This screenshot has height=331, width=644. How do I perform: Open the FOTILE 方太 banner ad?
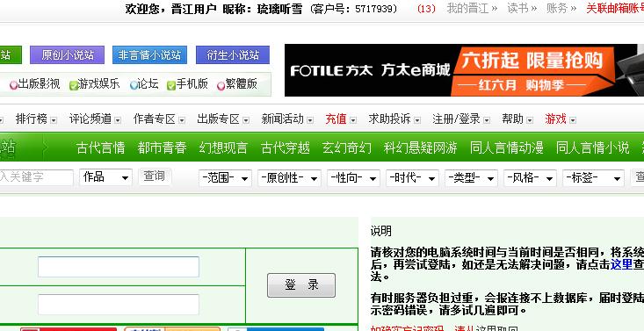click(464, 70)
